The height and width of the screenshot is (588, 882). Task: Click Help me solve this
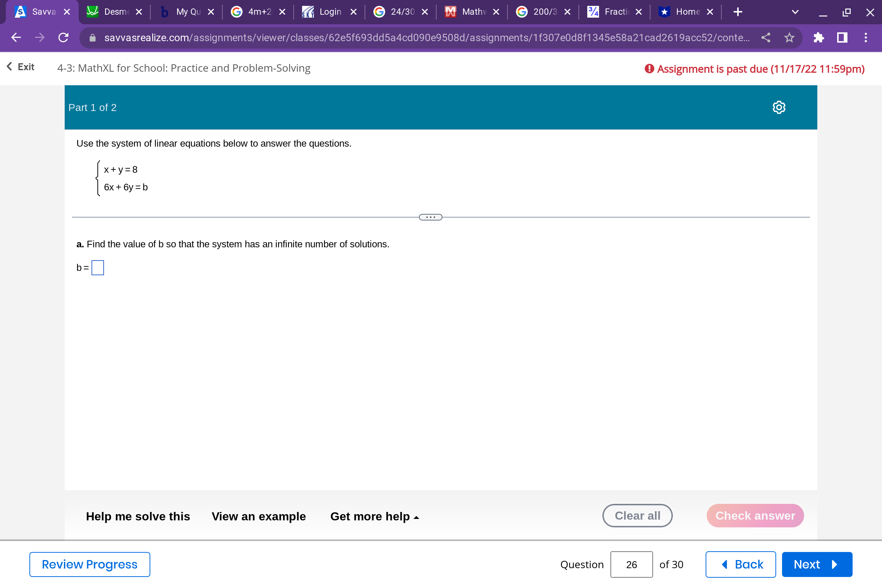[137, 516]
